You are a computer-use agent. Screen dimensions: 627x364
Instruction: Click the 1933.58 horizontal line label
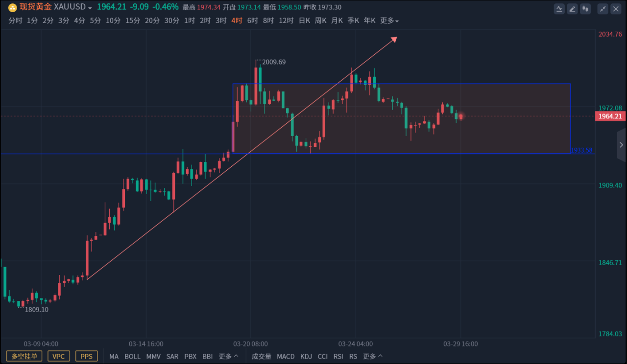pos(582,150)
